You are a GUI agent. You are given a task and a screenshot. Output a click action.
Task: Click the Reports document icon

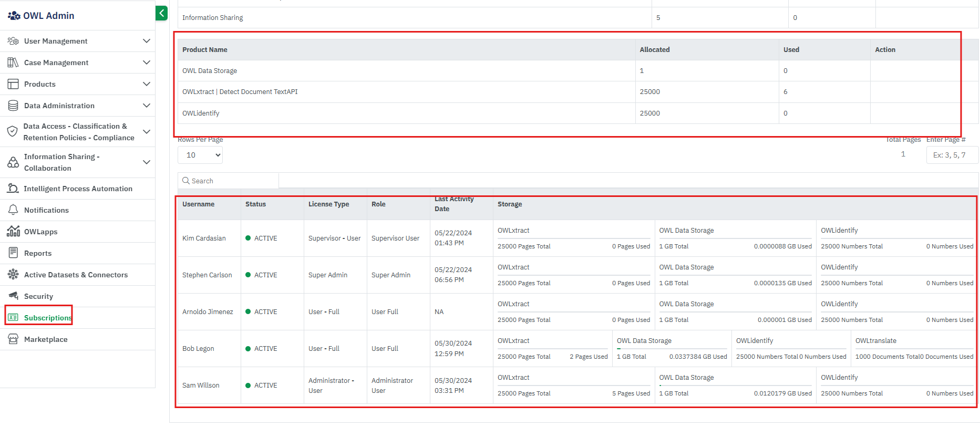pyautogui.click(x=13, y=253)
